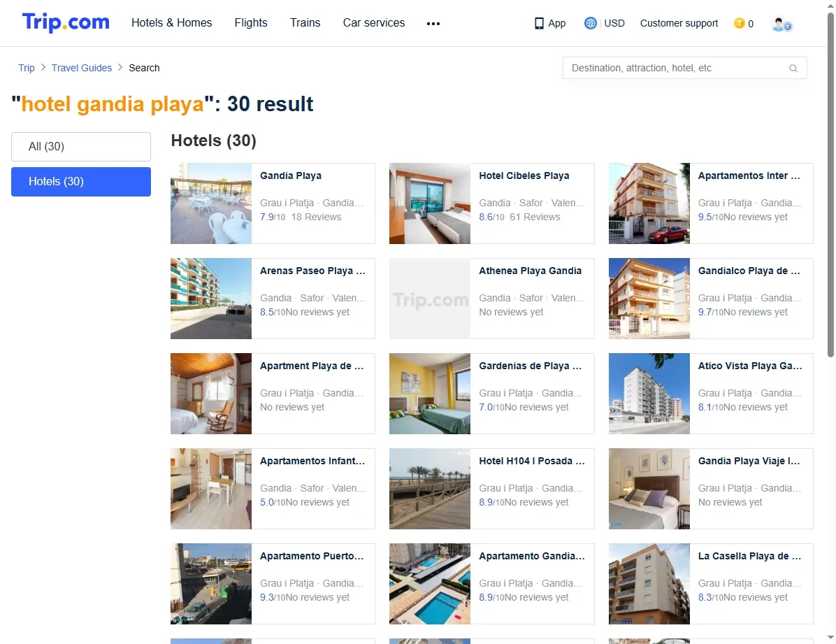Open Apartamento Gandia pool photo

click(x=430, y=584)
